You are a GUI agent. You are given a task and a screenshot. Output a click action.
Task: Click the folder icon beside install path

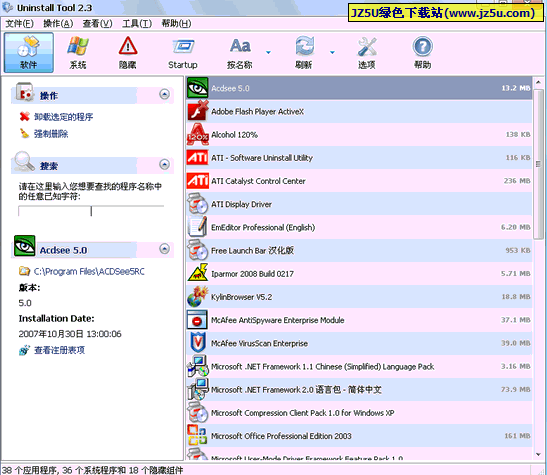click(x=24, y=271)
